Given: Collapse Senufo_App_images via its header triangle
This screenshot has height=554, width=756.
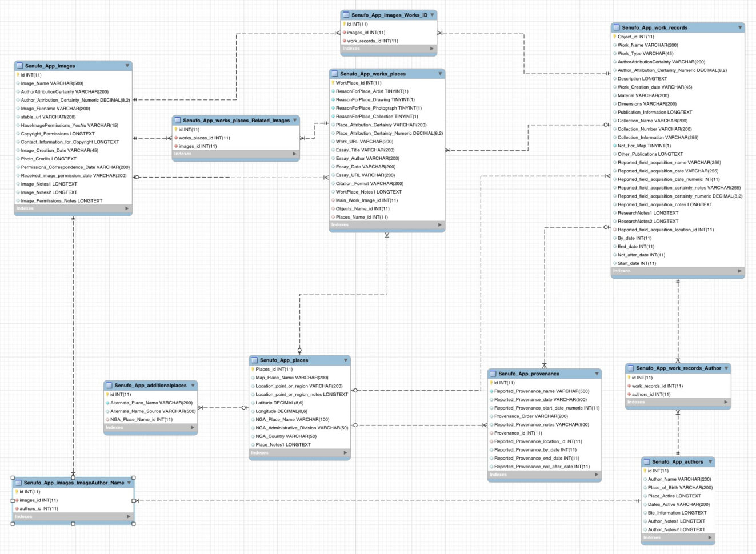Looking at the screenshot, I should pyautogui.click(x=127, y=65).
